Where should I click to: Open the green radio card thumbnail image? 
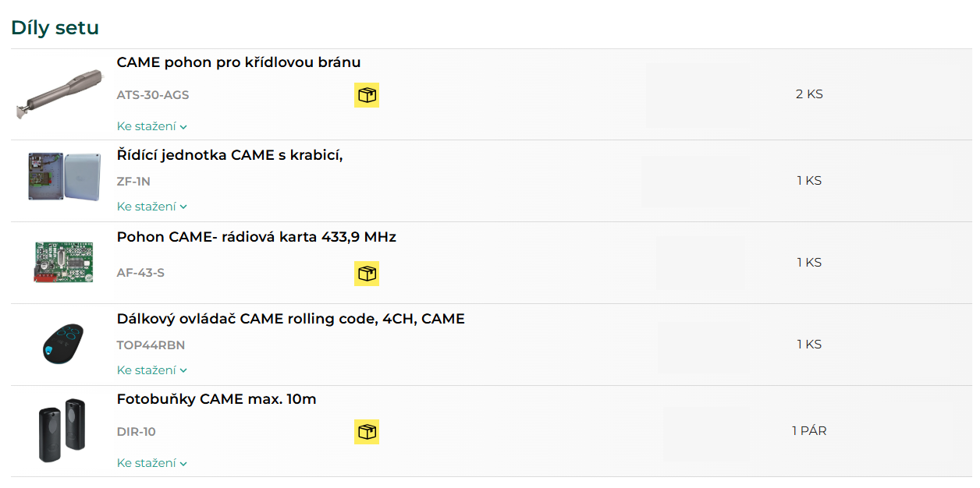coord(63,262)
